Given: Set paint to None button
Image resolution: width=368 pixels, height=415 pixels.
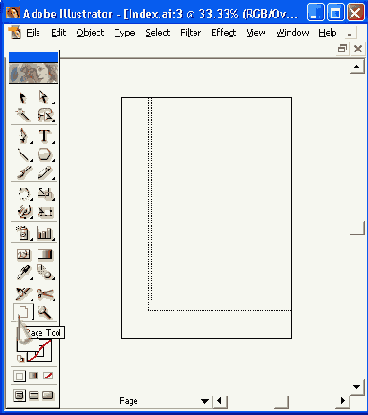Looking at the screenshot, I should point(48,376).
